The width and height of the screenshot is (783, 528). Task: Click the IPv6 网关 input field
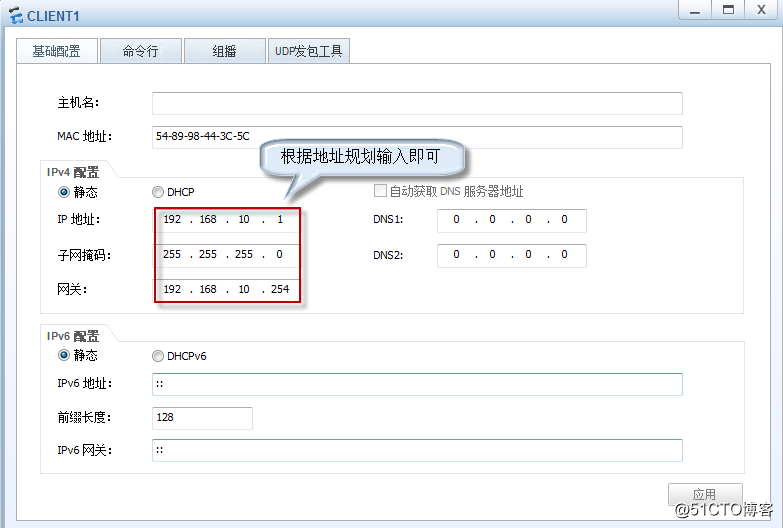coord(417,450)
